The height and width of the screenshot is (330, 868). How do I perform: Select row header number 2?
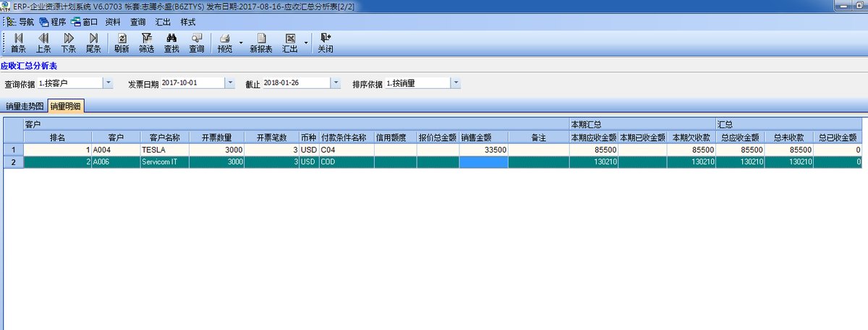13,162
